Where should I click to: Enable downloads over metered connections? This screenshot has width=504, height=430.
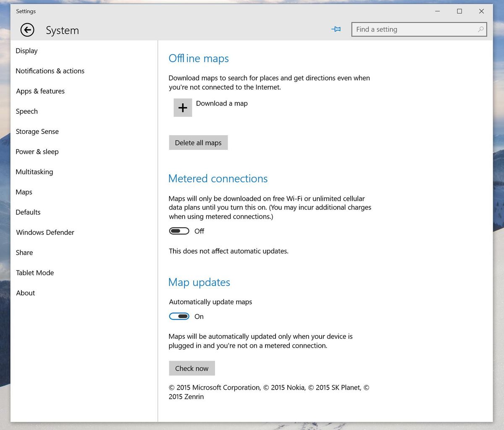pos(179,231)
